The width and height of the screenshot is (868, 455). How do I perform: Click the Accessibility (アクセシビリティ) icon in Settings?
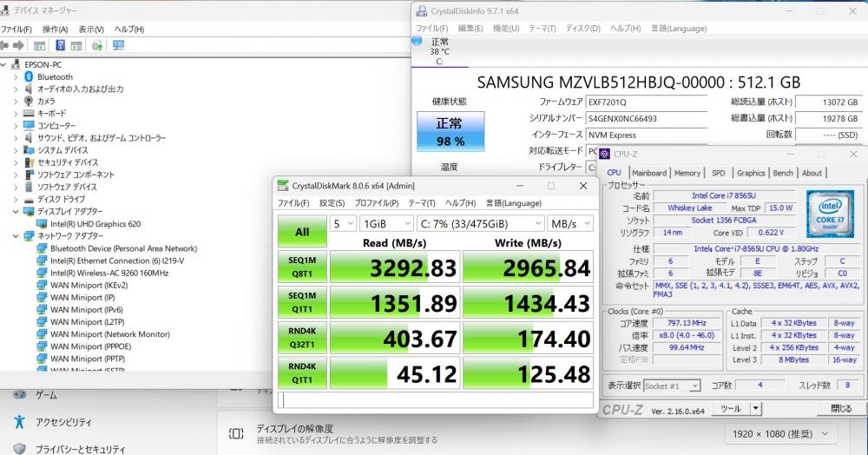pos(19,422)
